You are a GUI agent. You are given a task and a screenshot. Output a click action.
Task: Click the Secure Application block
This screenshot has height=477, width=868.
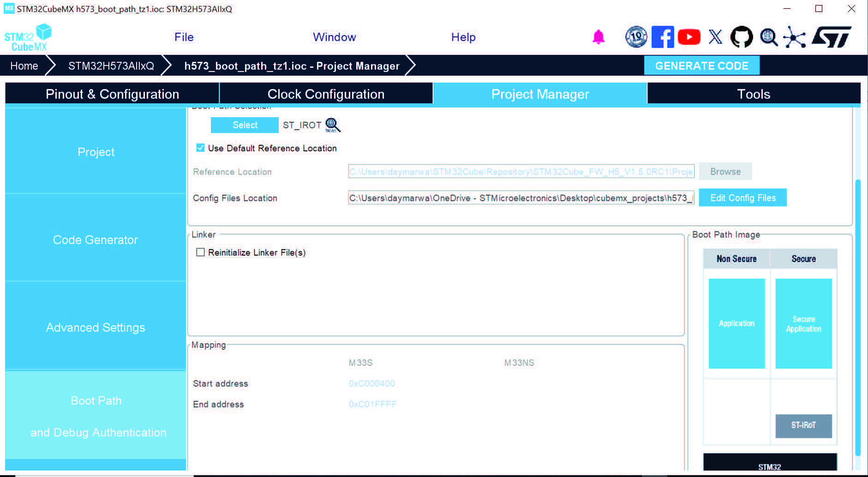803,323
